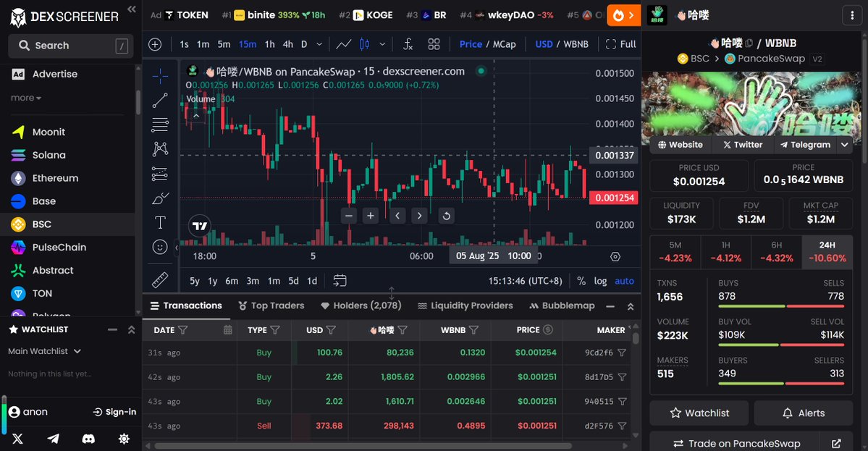868x451 pixels.
Task: Add token to Watchlist button
Action: [699, 413]
